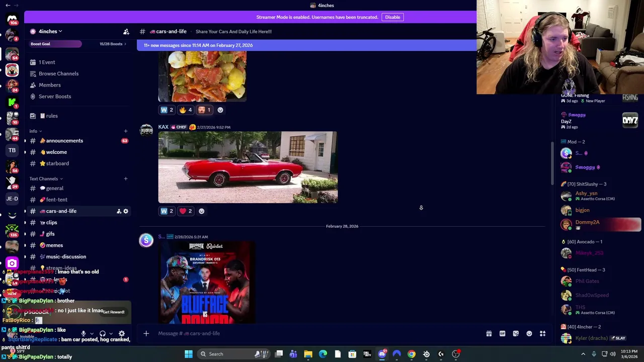This screenshot has width=644, height=362.
Task: Open microphone input options arrow
Action: click(92, 334)
